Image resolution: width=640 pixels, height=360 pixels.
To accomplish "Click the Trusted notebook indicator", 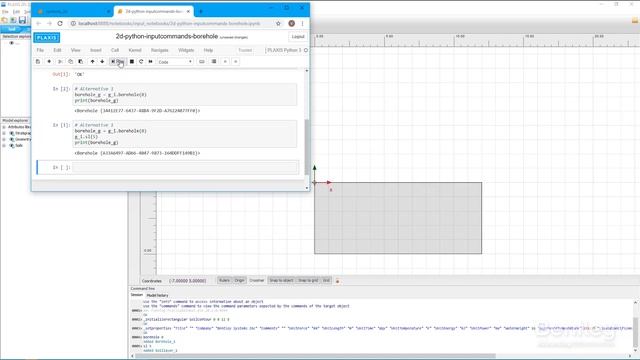I will click(x=245, y=50).
